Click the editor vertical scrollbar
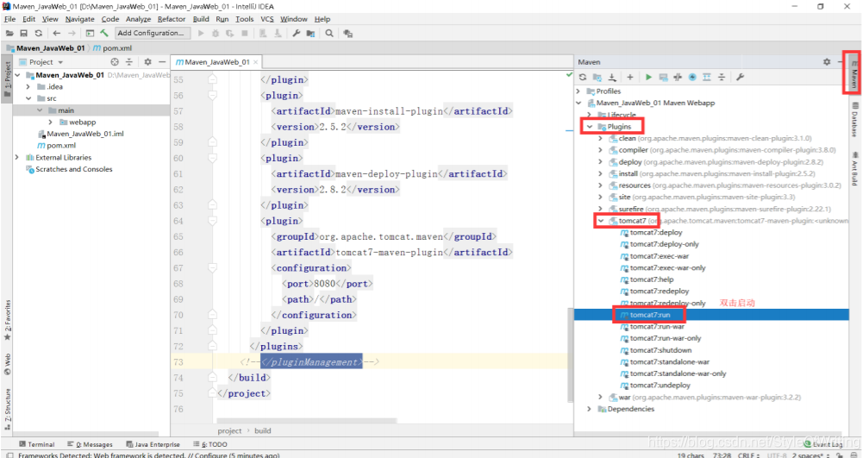 tap(570, 355)
